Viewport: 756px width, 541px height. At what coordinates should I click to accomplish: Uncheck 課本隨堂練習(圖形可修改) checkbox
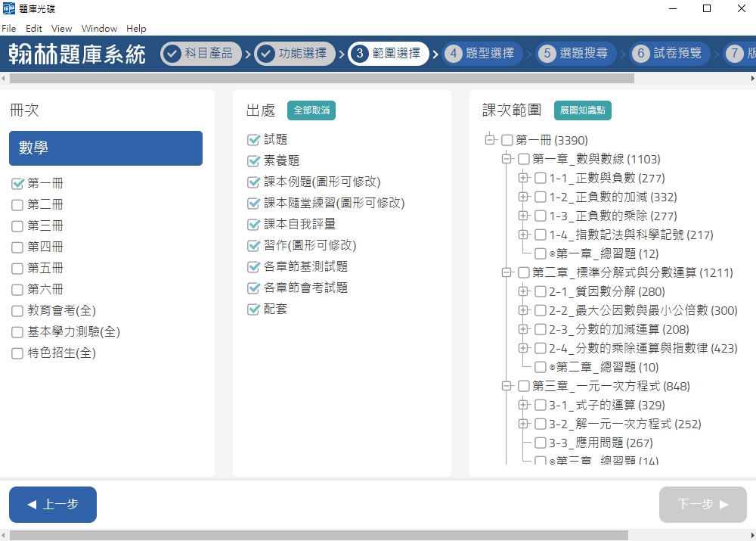click(x=253, y=204)
